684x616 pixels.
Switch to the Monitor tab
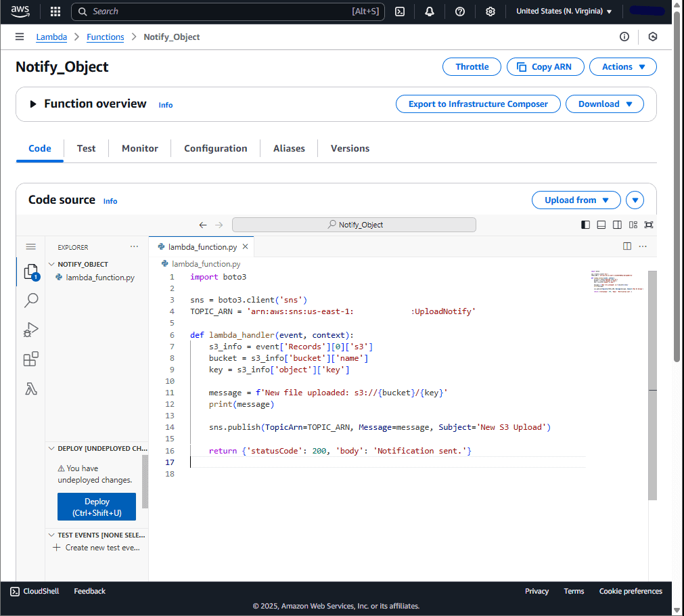coord(139,148)
